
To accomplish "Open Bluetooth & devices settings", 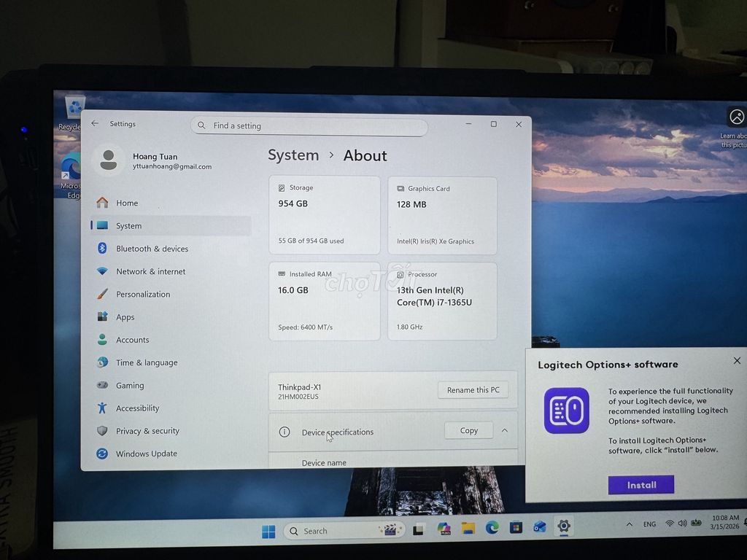I will click(171, 249).
